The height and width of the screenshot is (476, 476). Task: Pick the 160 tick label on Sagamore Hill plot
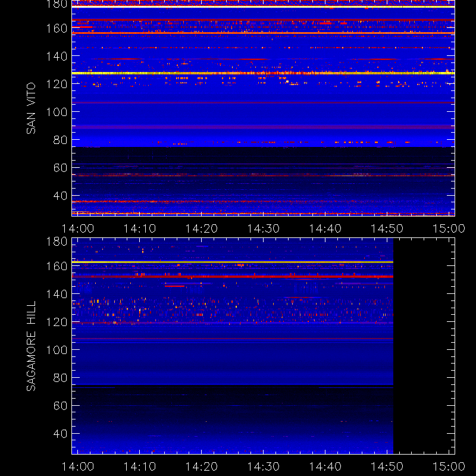(x=57, y=266)
